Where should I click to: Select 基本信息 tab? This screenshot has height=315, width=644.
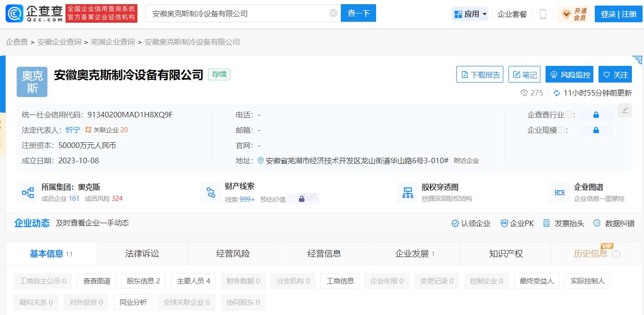(51, 254)
